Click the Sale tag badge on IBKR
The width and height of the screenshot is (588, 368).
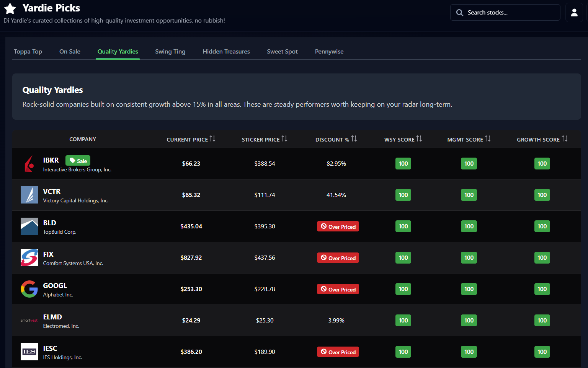coord(78,161)
